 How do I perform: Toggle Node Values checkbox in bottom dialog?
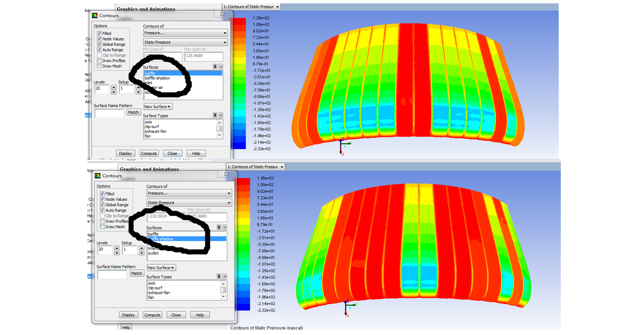(x=102, y=199)
